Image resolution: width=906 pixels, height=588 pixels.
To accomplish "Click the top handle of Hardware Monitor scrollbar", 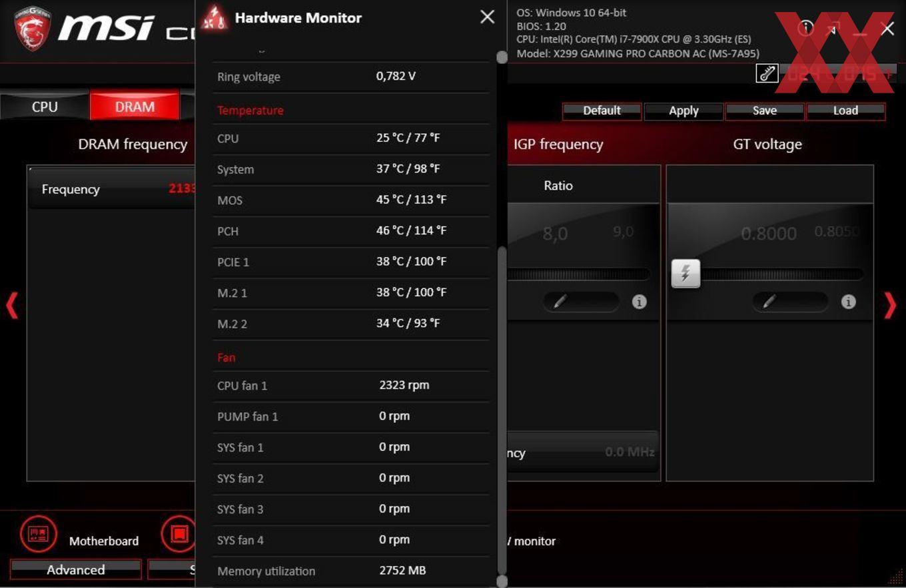I will pos(502,57).
